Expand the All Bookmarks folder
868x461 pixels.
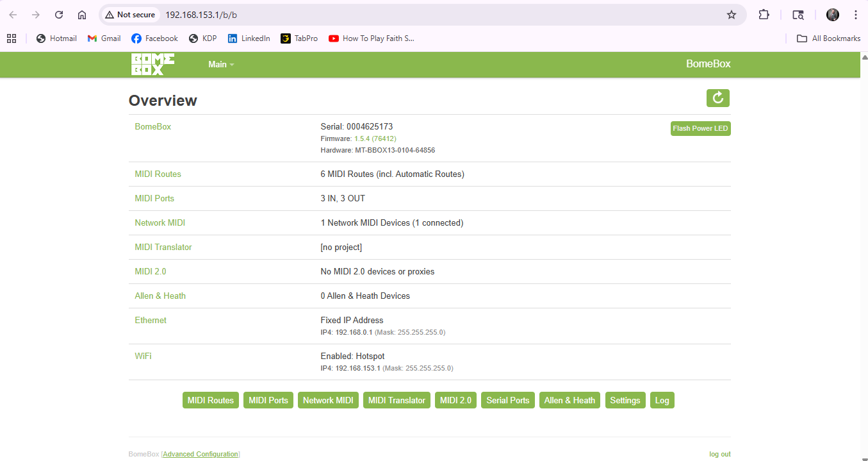point(828,38)
